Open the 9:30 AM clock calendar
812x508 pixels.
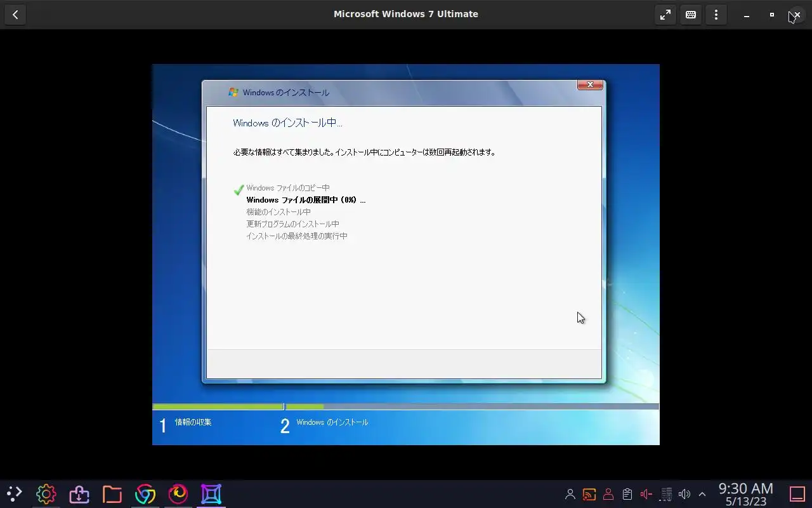[x=746, y=494]
